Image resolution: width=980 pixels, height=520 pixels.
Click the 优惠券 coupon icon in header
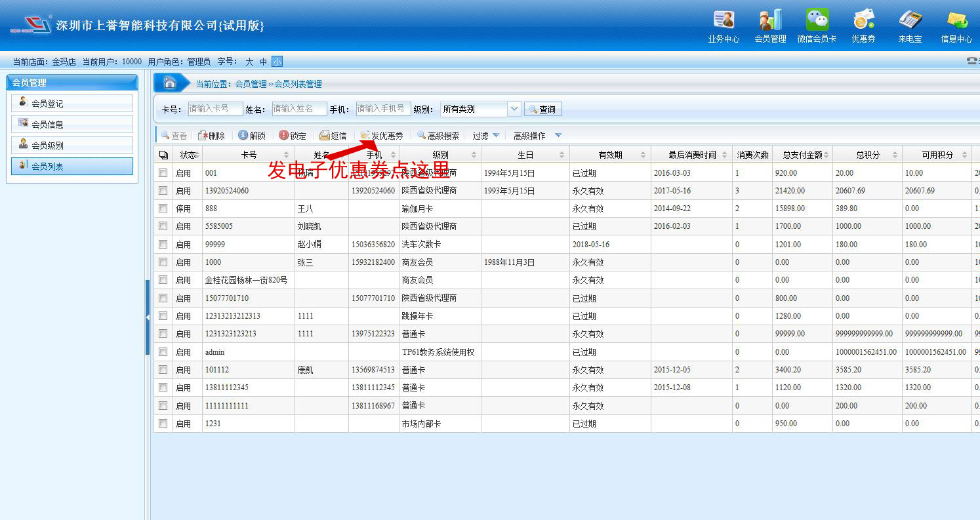863,20
